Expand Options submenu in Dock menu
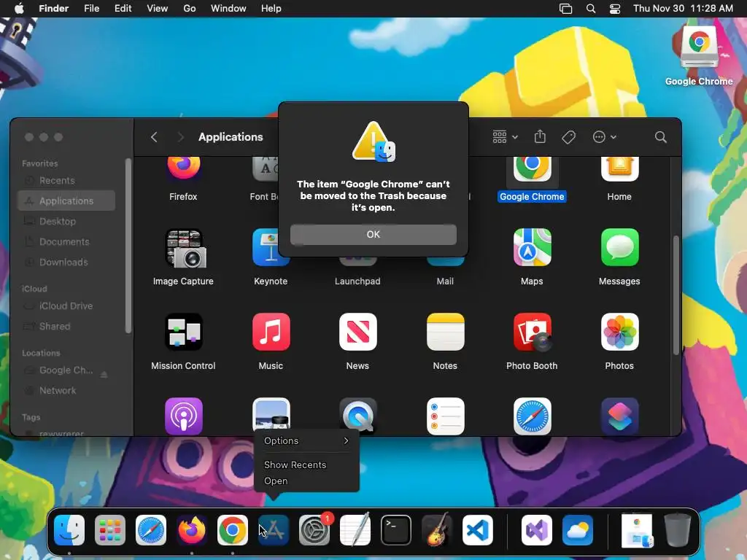The width and height of the screenshot is (747, 560). [306, 441]
